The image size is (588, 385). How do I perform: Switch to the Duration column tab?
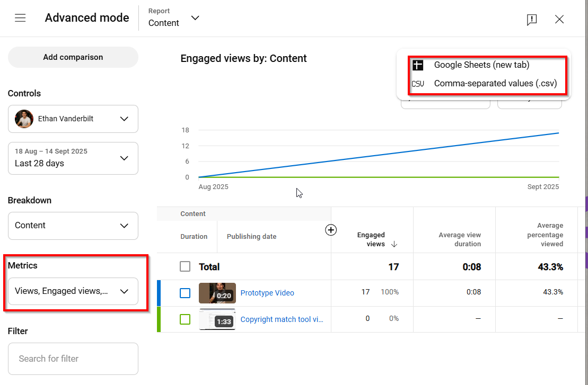(x=194, y=236)
